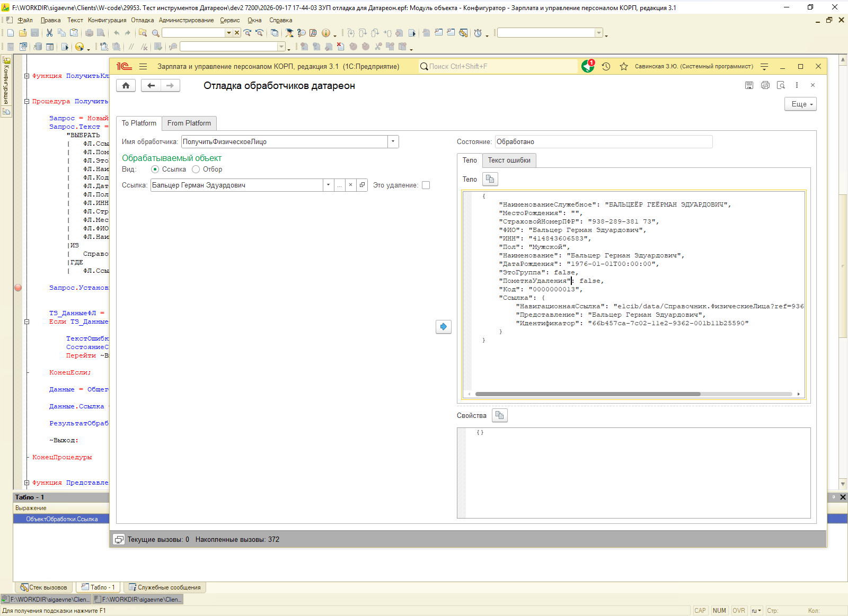The width and height of the screenshot is (848, 616).
Task: Open the window list icon in the status bar
Action: pos(119,539)
